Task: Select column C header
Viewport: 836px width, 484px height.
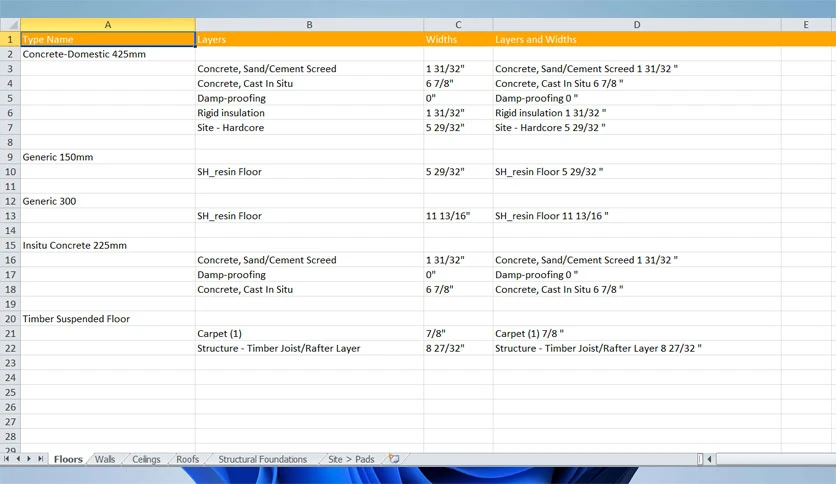Action: pos(458,25)
